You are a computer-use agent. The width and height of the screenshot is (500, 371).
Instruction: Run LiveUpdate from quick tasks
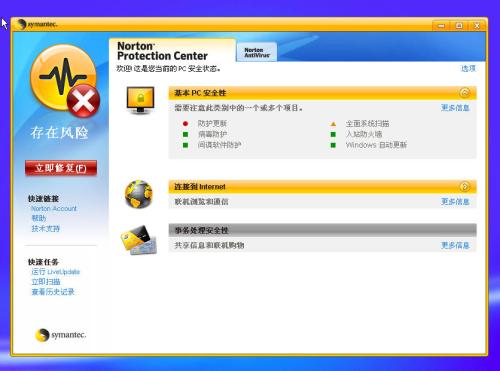tap(56, 272)
